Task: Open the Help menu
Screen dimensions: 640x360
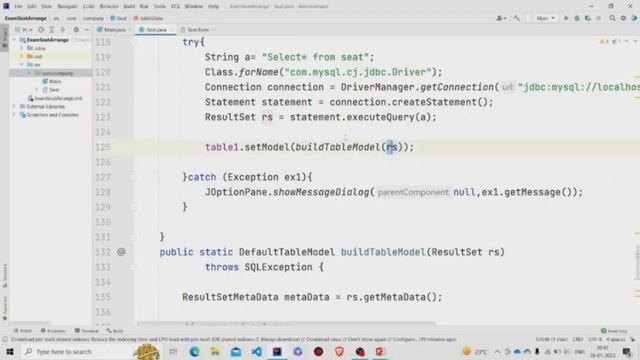Action: pos(213,7)
